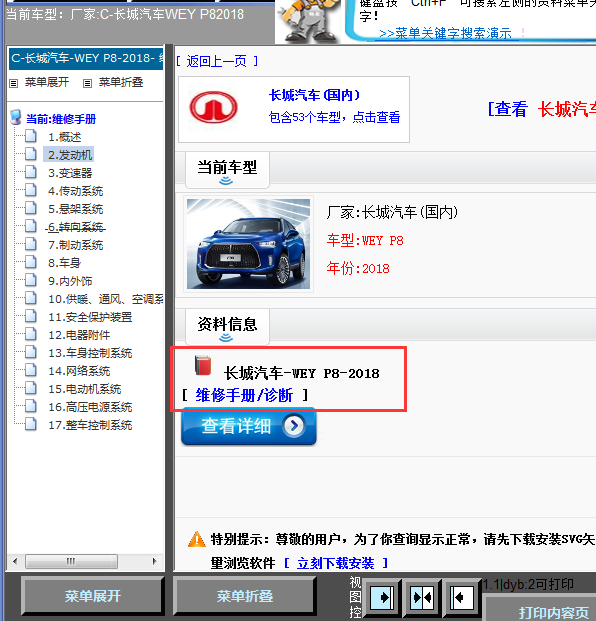Click view control right-arrow panel icon
596x621 pixels.
tap(382, 597)
